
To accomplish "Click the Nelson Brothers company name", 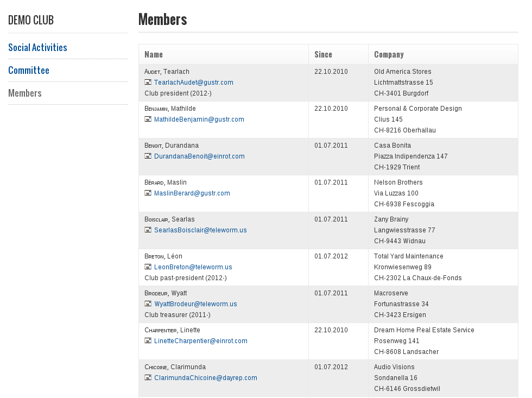I will point(398,182).
